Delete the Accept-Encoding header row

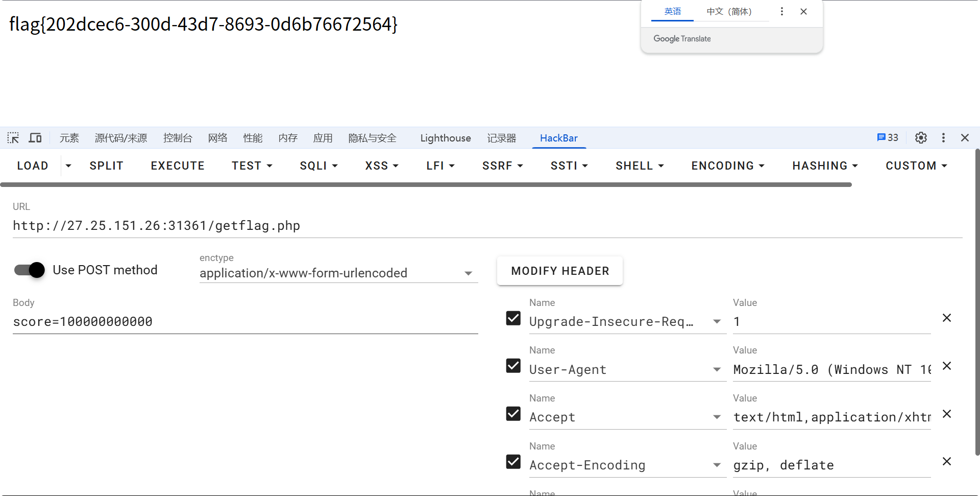[946, 461]
